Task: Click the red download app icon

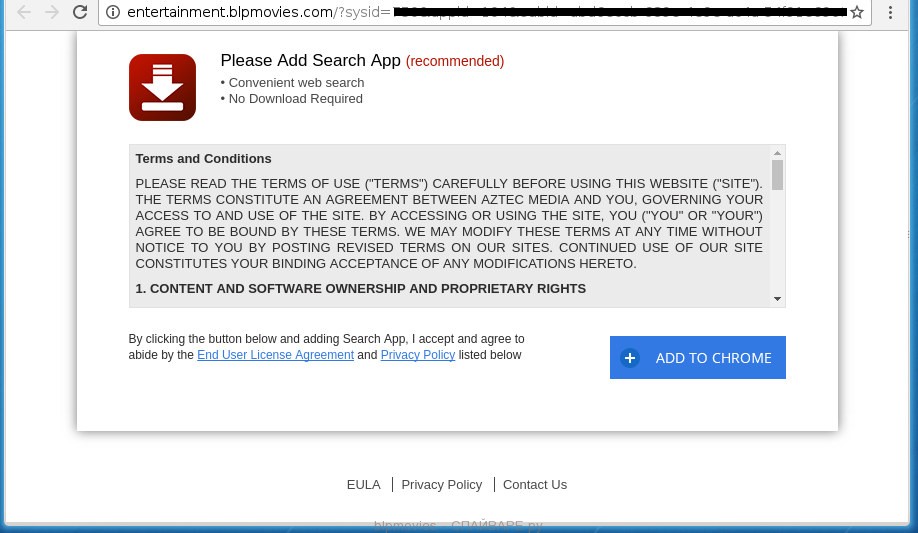Action: [x=162, y=87]
